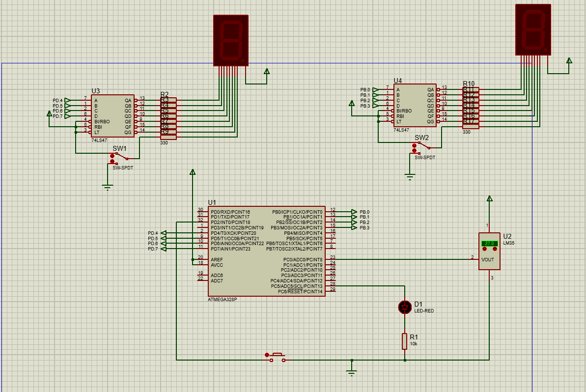
Task: Click the 74LS47 label under U4
Action: click(x=401, y=130)
